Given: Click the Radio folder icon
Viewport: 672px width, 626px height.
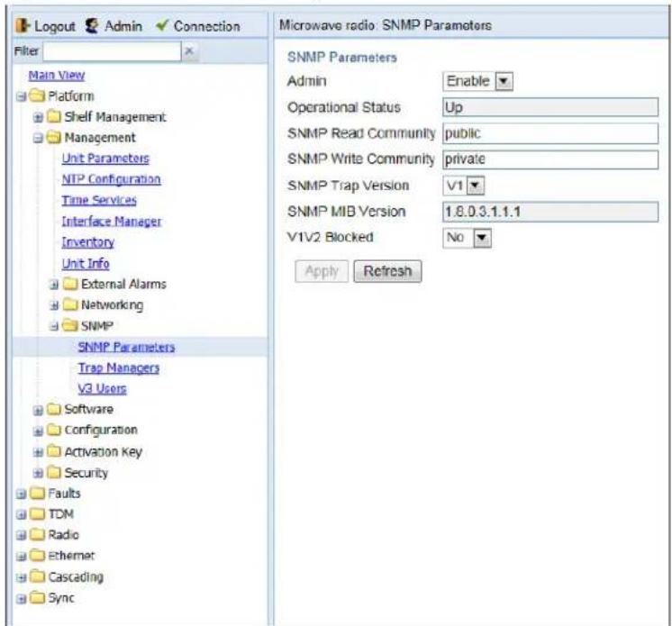Looking at the screenshot, I should 38,535.
